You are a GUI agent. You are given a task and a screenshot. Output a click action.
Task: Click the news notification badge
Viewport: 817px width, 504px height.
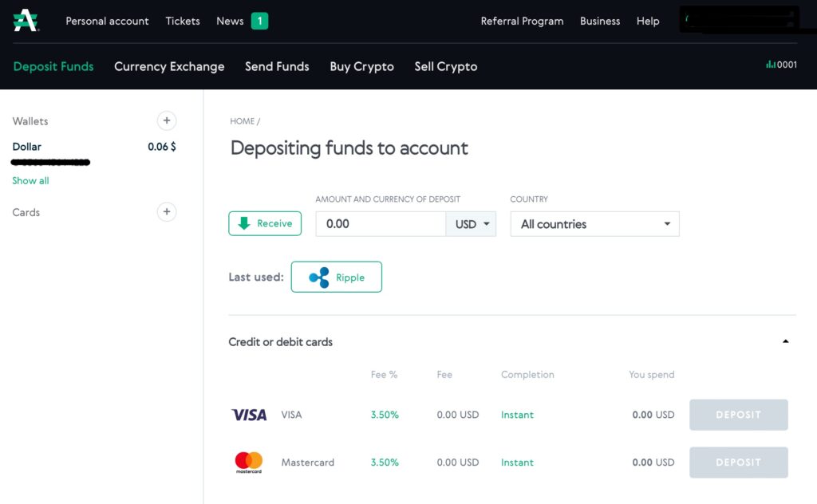coord(259,22)
